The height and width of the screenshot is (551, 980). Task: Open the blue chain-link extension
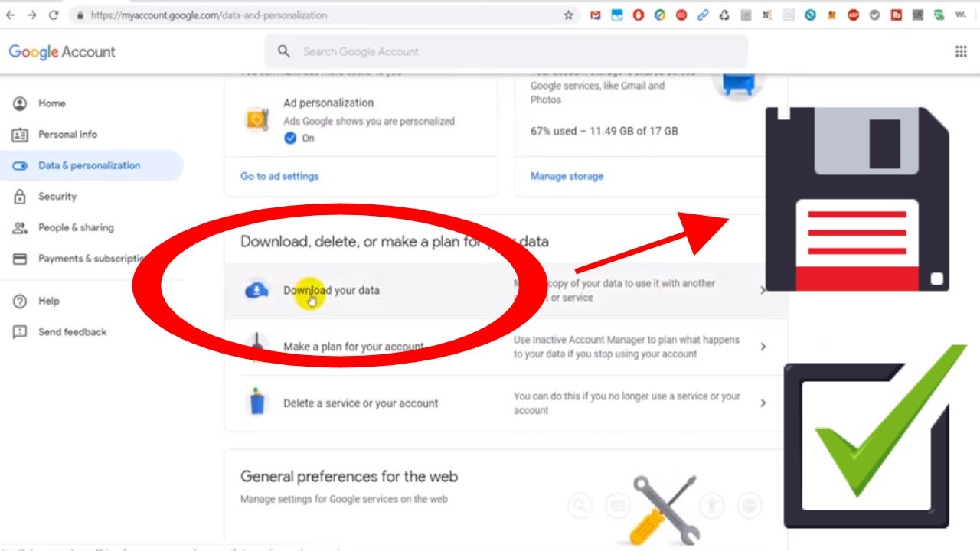(703, 15)
